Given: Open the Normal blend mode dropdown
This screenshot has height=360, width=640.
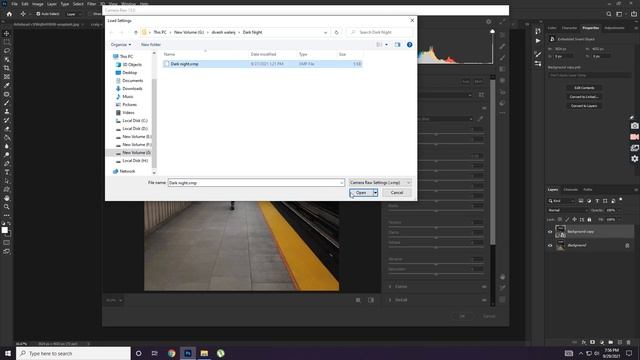Looking at the screenshot, I should pos(567,210).
